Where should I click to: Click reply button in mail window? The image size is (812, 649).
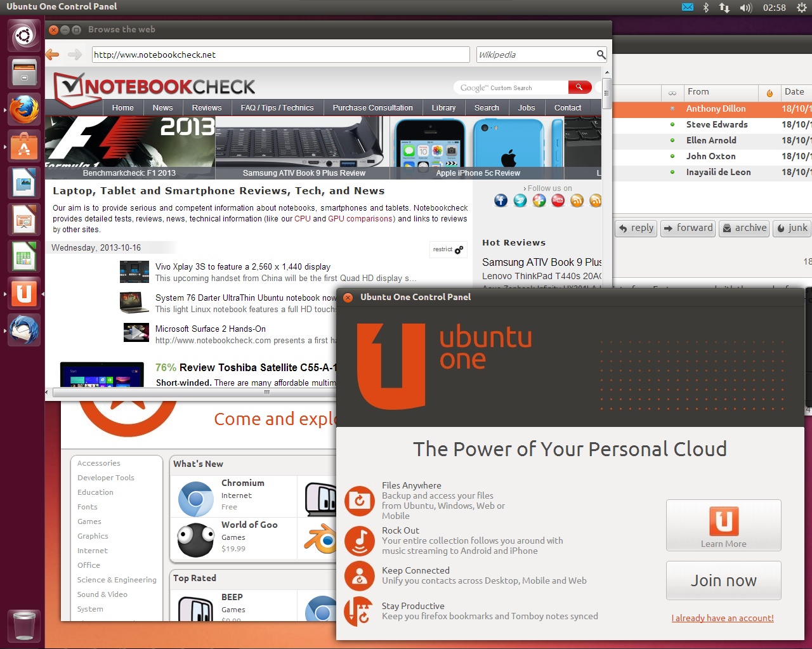pyautogui.click(x=636, y=228)
